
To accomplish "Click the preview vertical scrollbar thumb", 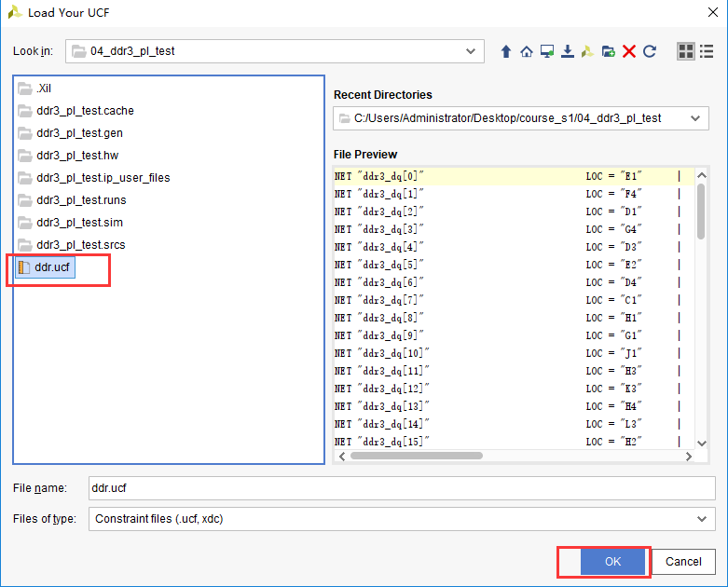I will (701, 212).
